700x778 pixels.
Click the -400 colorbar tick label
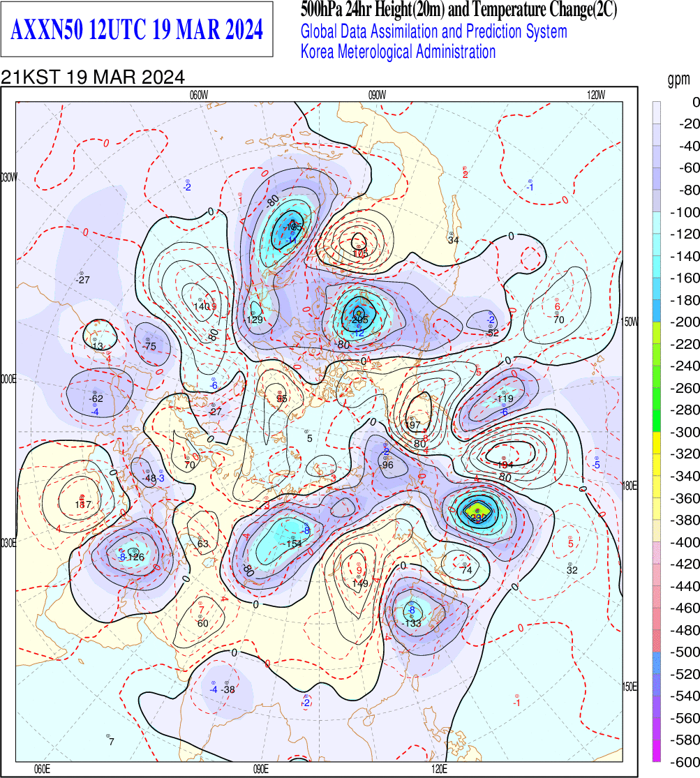[685, 542]
